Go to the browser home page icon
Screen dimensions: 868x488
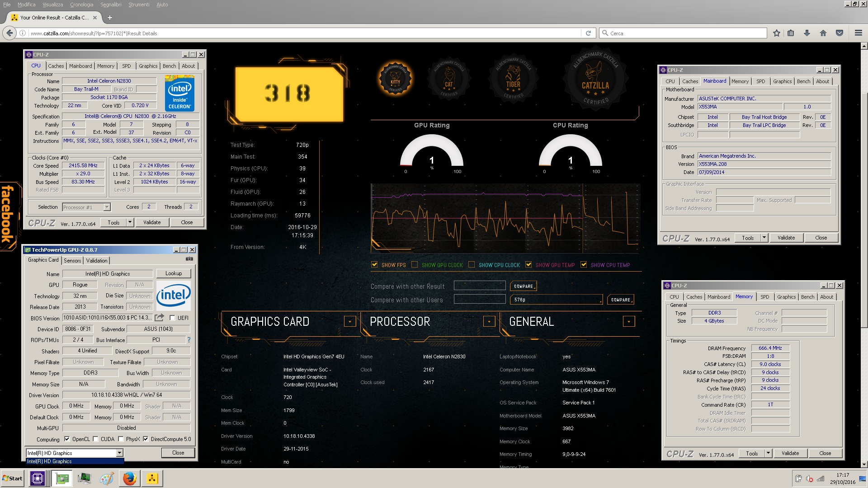click(x=823, y=33)
